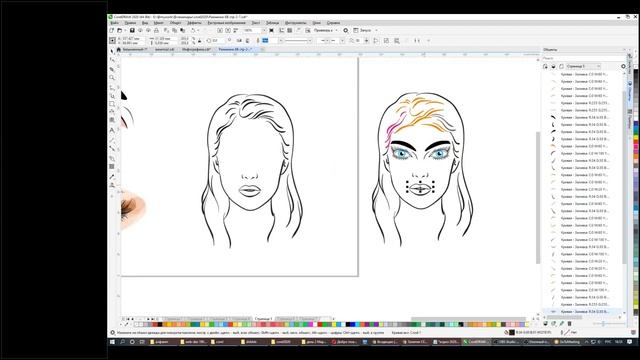Click the Undo arrow icon
640x360 pixels.
point(193,30)
